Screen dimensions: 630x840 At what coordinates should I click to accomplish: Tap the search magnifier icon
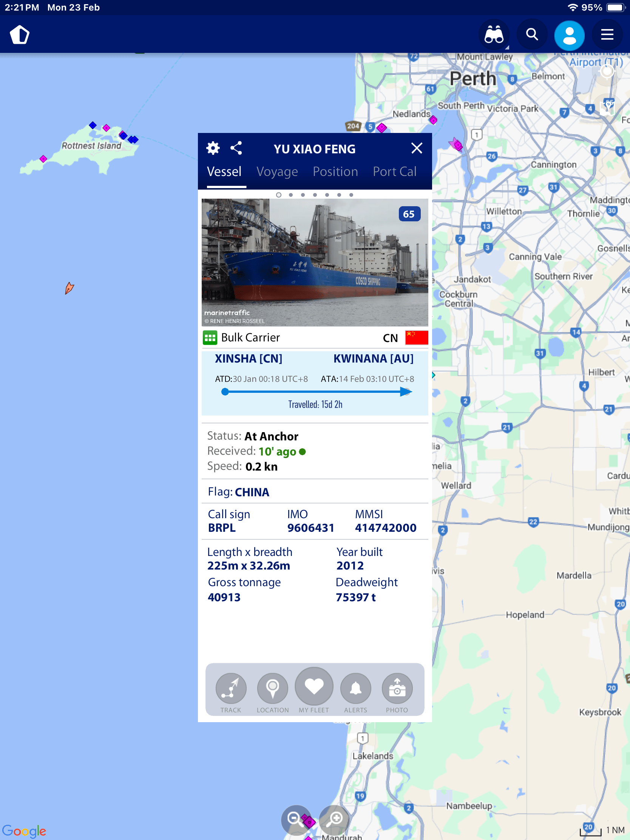(x=532, y=35)
